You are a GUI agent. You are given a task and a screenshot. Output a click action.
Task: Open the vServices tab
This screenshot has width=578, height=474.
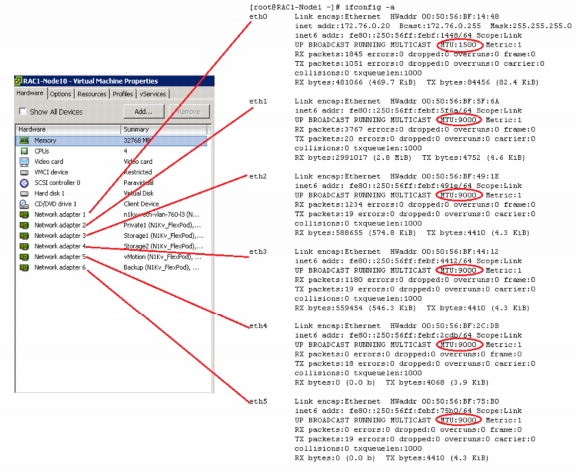click(x=153, y=94)
